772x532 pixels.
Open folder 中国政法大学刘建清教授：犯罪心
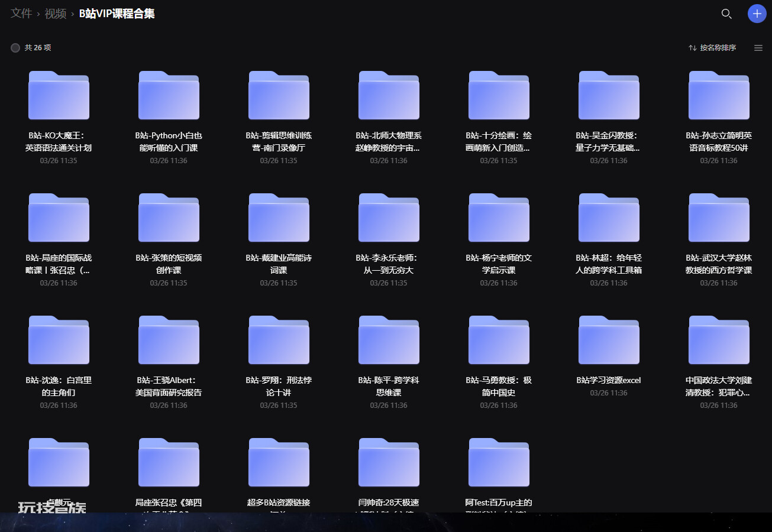pyautogui.click(x=719, y=340)
